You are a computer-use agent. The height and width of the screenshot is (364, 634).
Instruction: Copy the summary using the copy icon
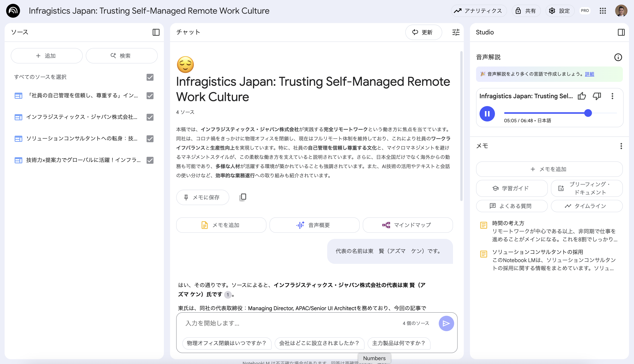click(x=242, y=197)
